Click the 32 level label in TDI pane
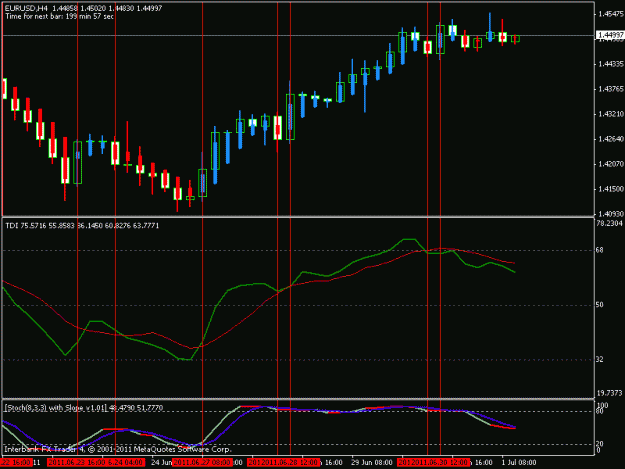 (x=599, y=359)
